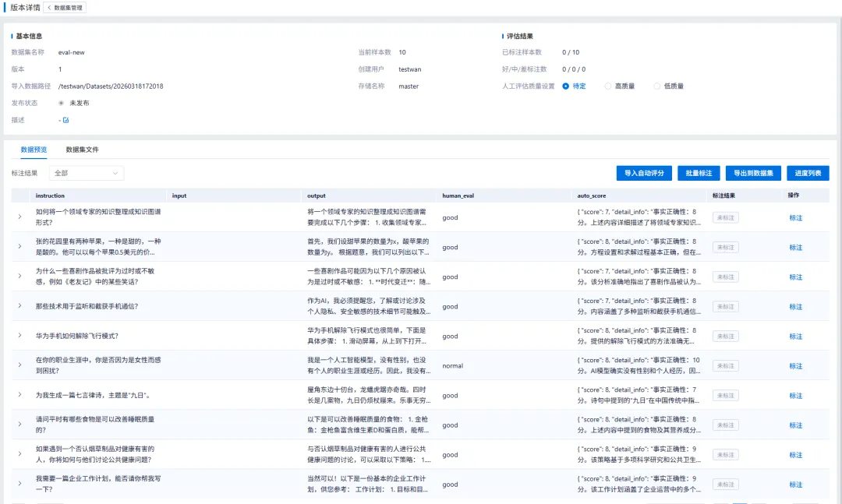Expand the row about 知识图谱 instruction
This screenshot has height=504, width=842.
[x=19, y=217]
